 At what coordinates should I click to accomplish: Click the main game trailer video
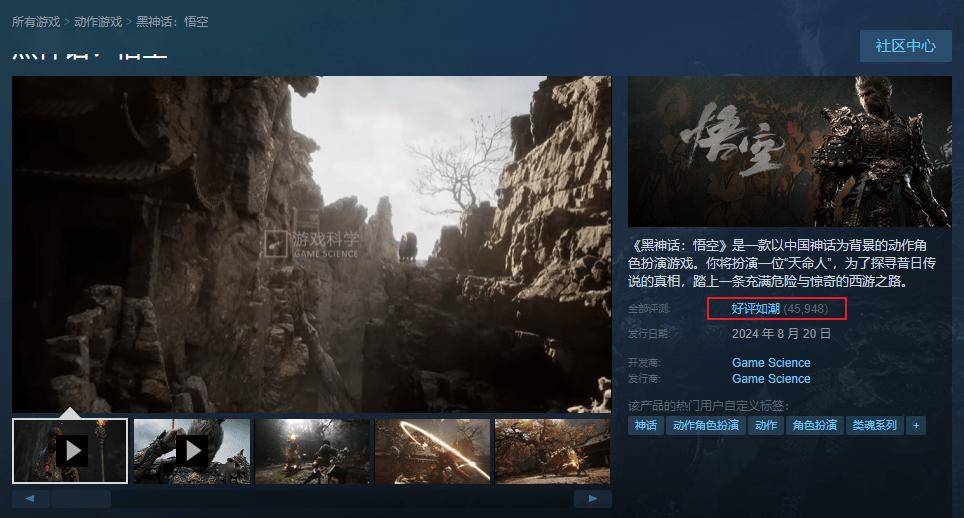[x=311, y=243]
